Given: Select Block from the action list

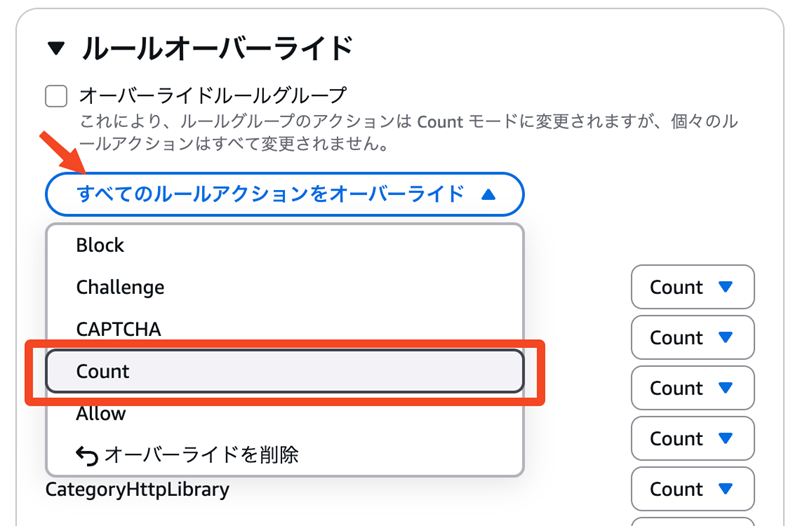Looking at the screenshot, I should pyautogui.click(x=100, y=245).
